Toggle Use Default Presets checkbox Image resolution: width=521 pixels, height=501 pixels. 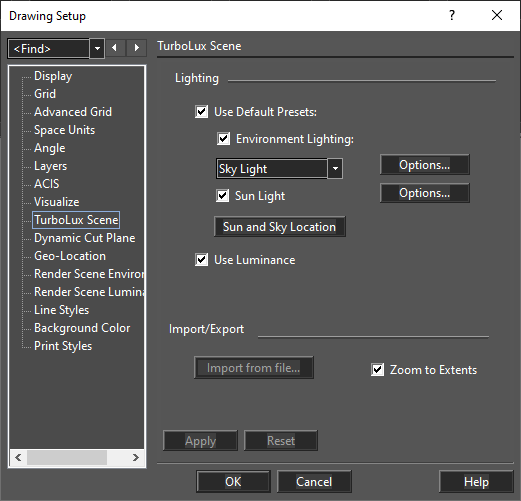tap(202, 112)
